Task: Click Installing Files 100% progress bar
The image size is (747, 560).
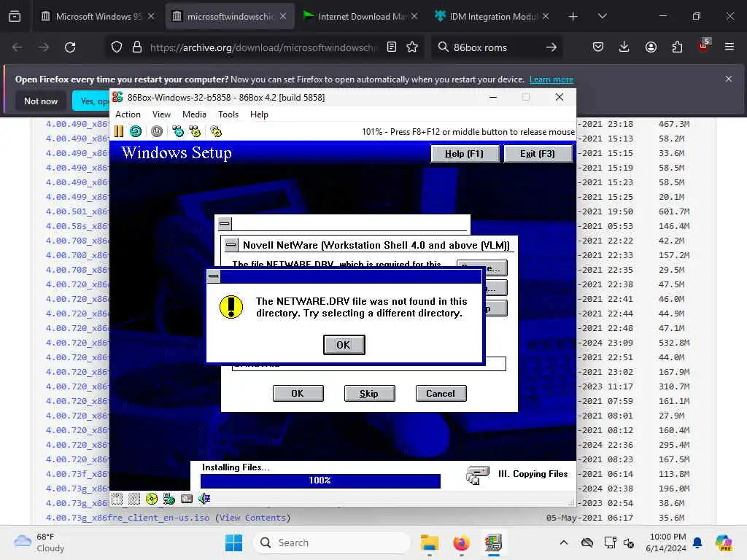Action: pyautogui.click(x=320, y=481)
